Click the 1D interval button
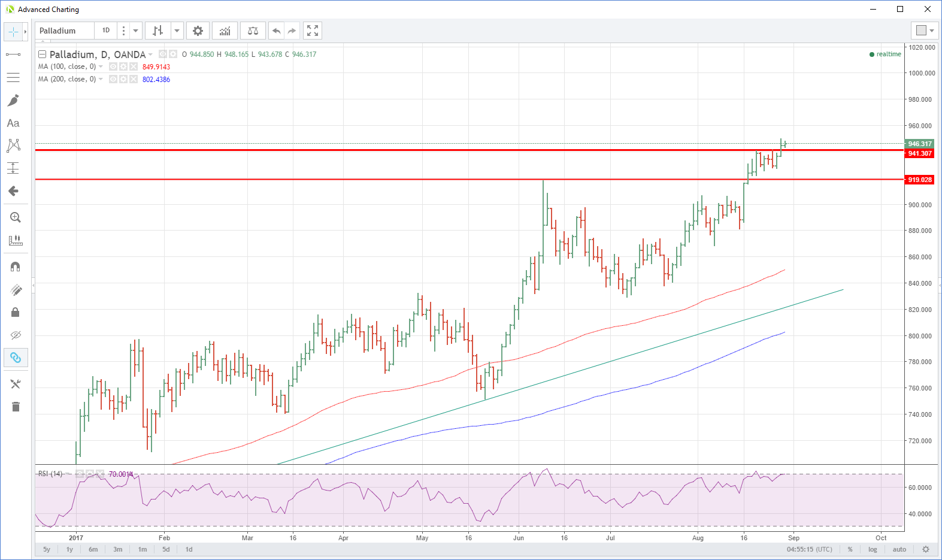This screenshot has height=560, width=942. [106, 31]
